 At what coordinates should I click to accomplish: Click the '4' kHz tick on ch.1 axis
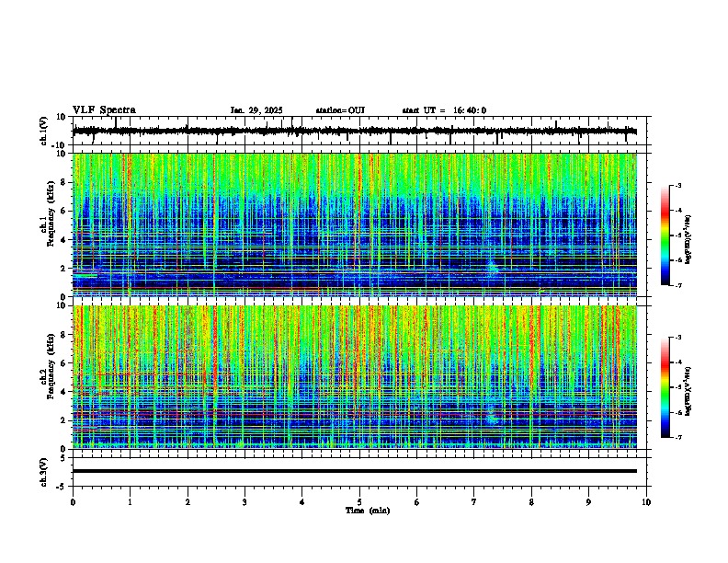pos(63,240)
